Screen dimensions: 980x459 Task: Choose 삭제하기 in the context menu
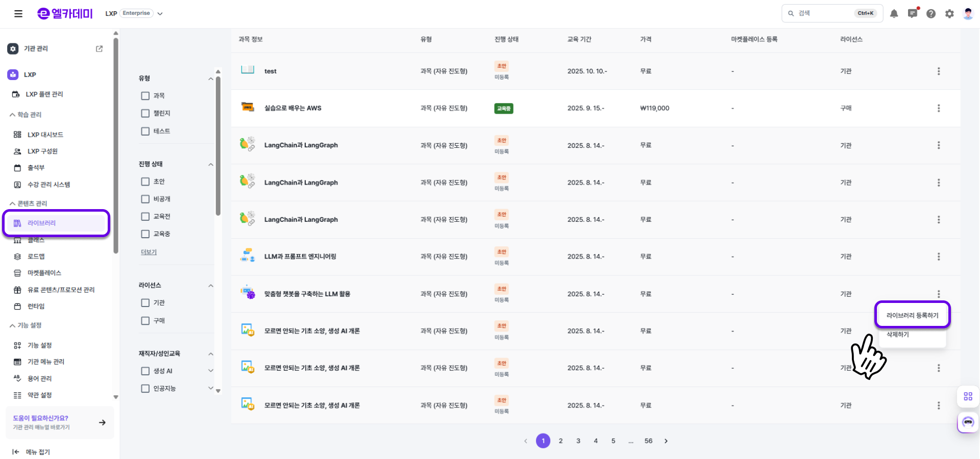point(898,335)
